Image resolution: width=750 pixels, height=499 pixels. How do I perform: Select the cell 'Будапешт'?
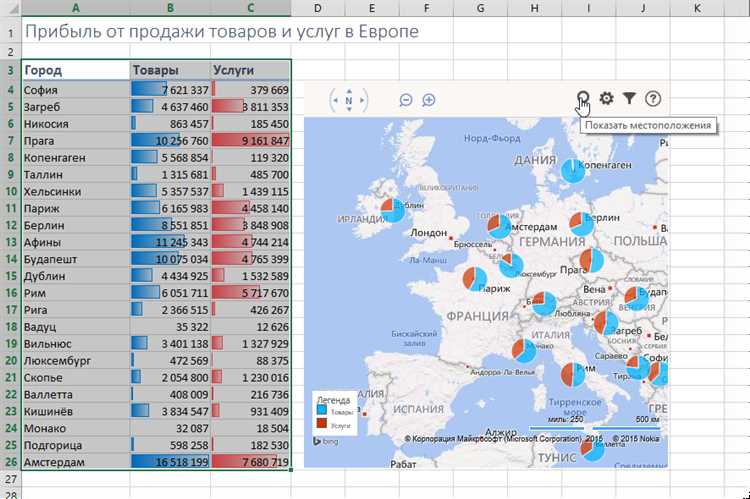(76, 259)
